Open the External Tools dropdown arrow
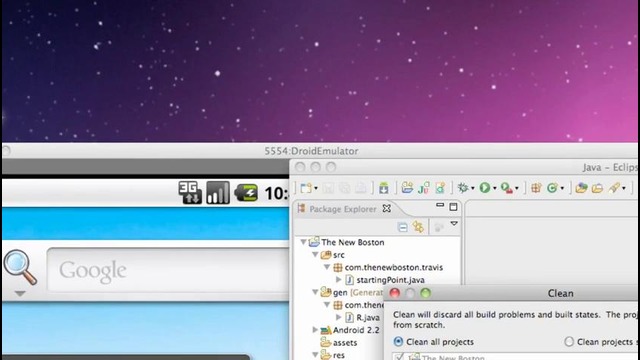 click(x=517, y=189)
